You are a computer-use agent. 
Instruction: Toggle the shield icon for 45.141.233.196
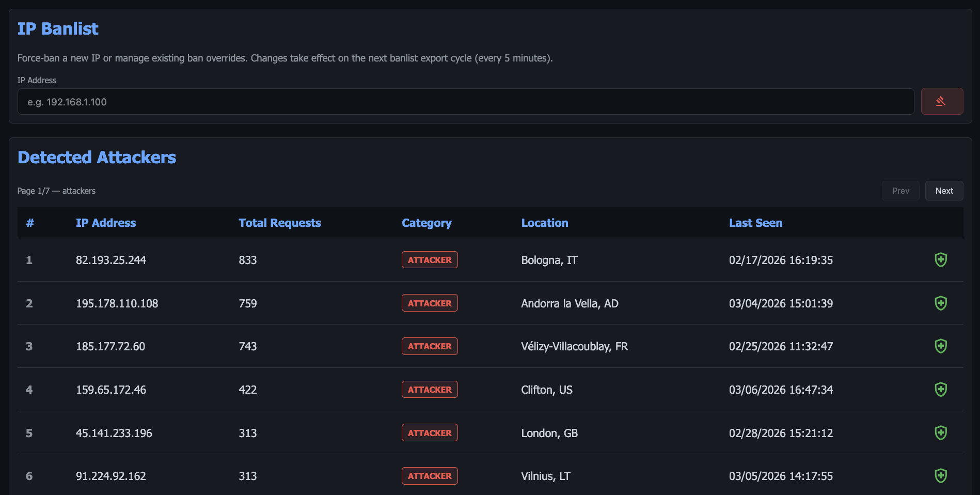(941, 432)
